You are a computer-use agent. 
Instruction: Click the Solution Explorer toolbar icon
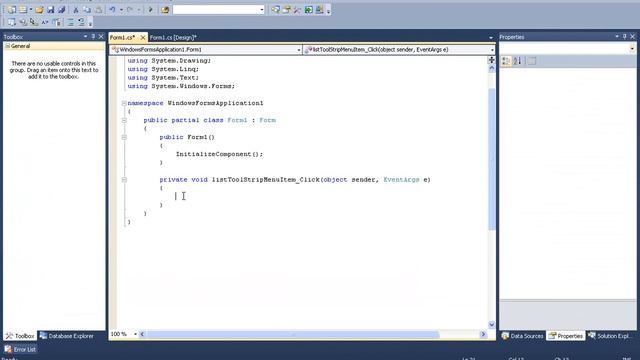tap(276, 9)
